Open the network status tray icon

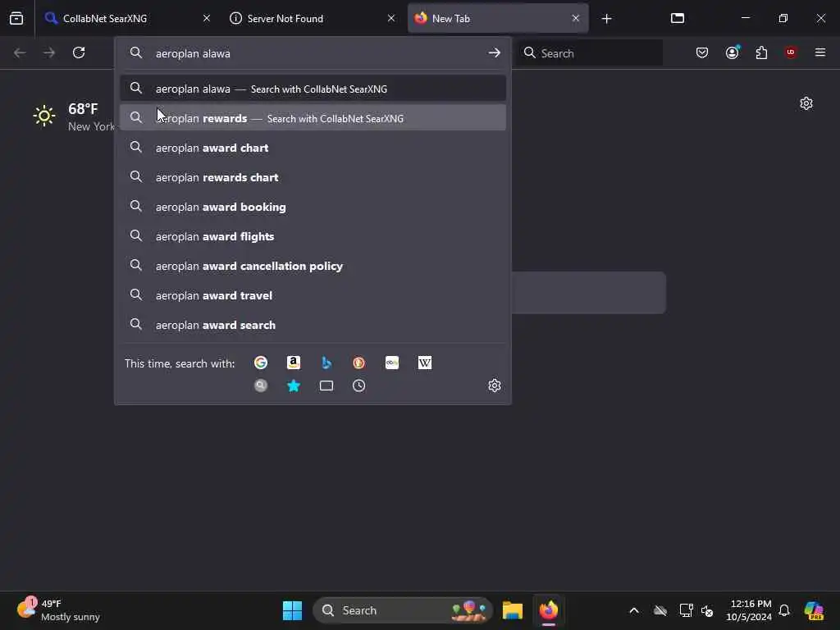click(686, 610)
